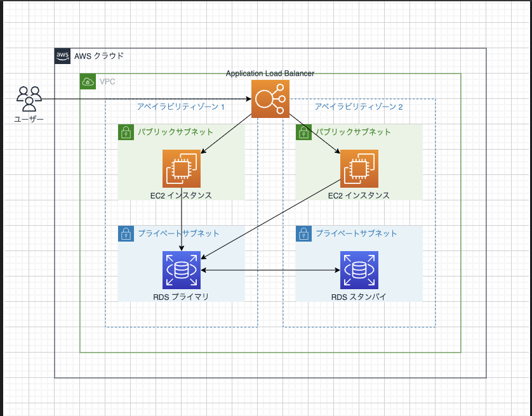Click the VPC text label
The height and width of the screenshot is (416, 532).
tap(107, 81)
